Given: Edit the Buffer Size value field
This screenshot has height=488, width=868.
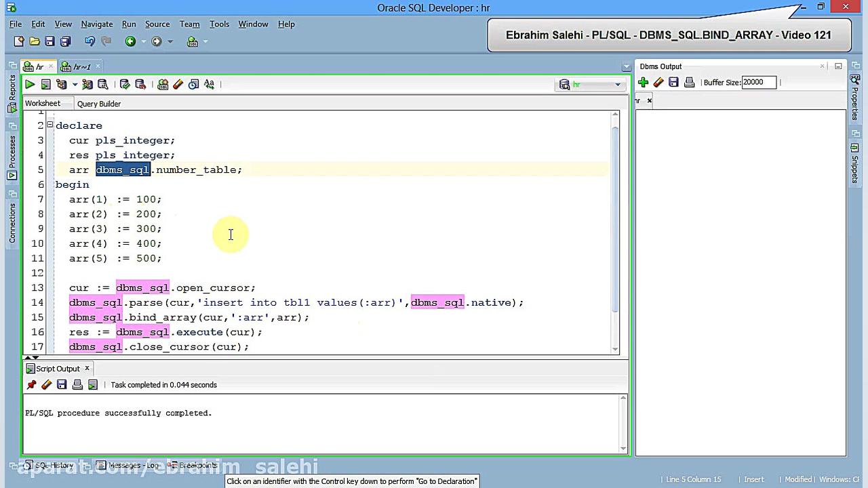Looking at the screenshot, I should pos(758,82).
